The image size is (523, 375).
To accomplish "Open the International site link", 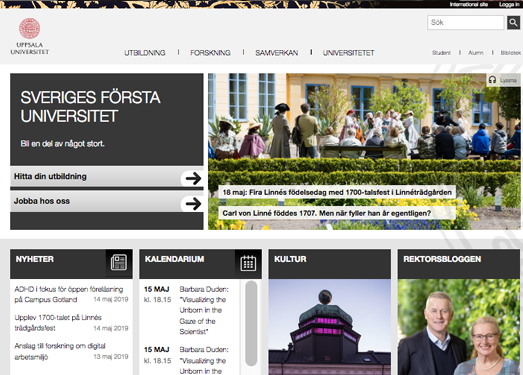I will (469, 4).
